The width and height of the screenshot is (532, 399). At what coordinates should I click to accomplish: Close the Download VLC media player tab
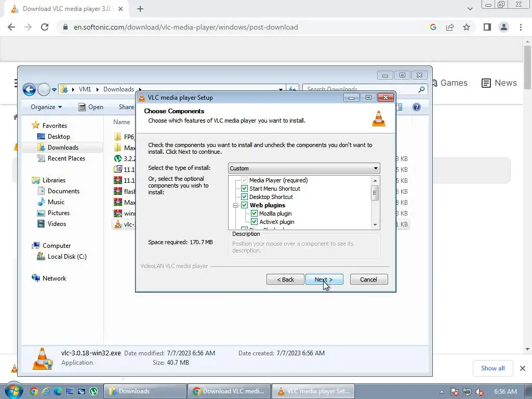coord(121,9)
